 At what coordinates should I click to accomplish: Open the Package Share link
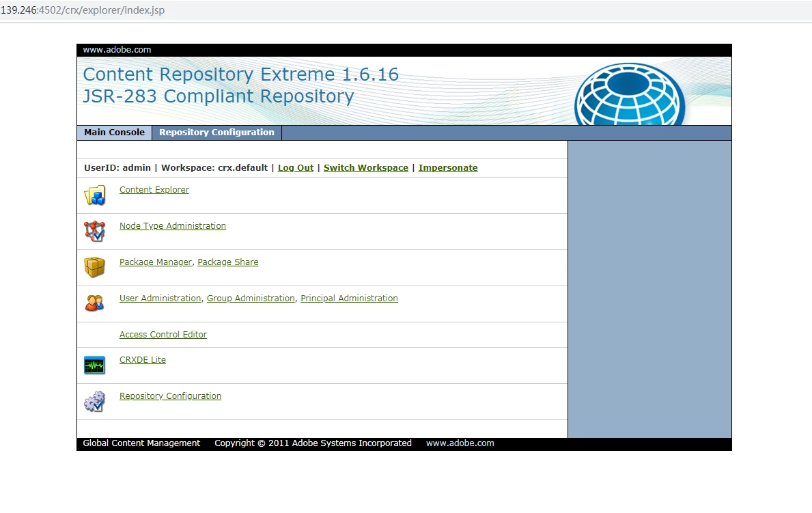click(x=228, y=262)
